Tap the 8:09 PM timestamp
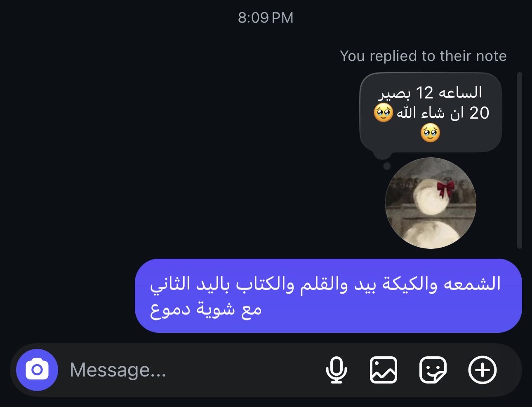 (266, 18)
